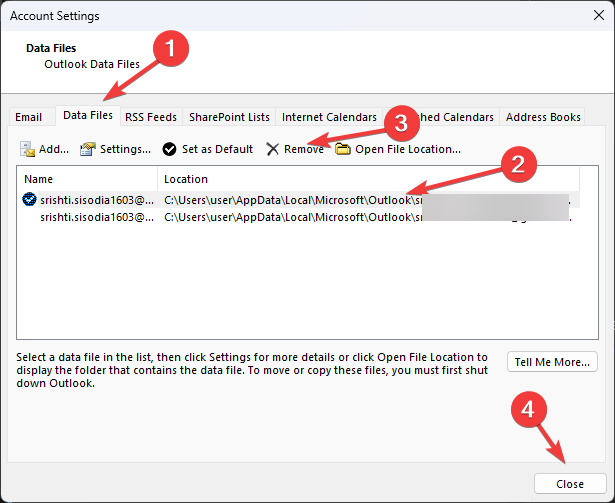615x503 pixels.
Task: Click Open File Location... label
Action: pos(408,149)
